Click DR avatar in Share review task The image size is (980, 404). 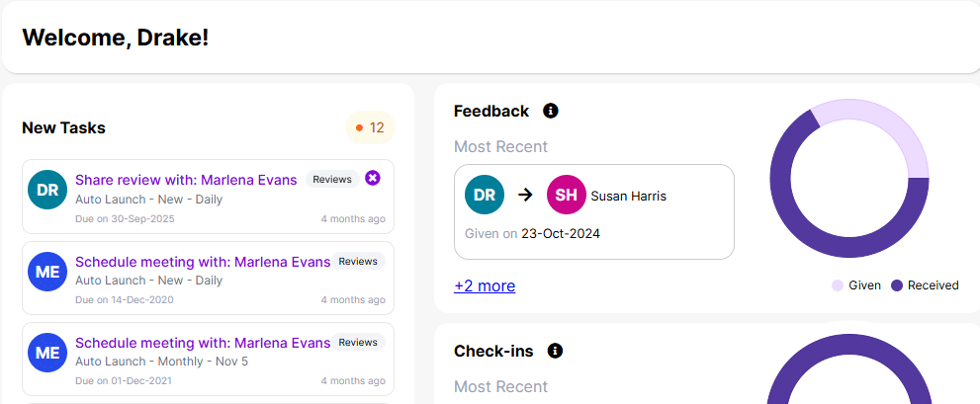(47, 190)
